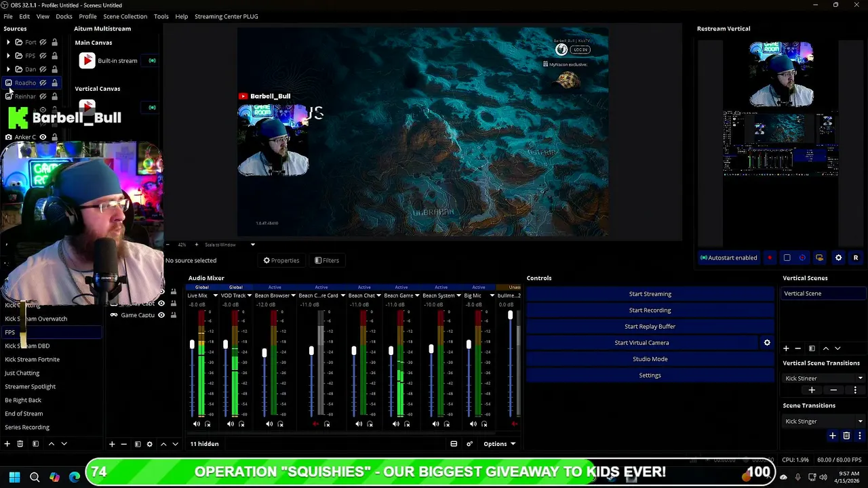Hide the Game Capture source
868x488 pixels.
pos(161,315)
